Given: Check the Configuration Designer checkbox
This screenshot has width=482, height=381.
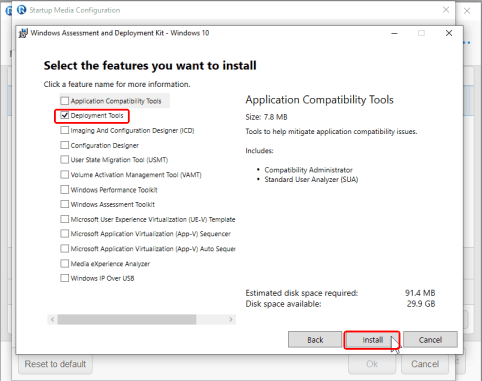Looking at the screenshot, I should click(x=65, y=145).
